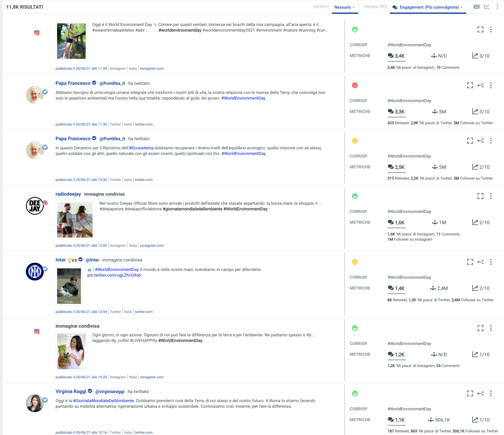Open the woman with vegetables thumbnail

tap(71, 351)
